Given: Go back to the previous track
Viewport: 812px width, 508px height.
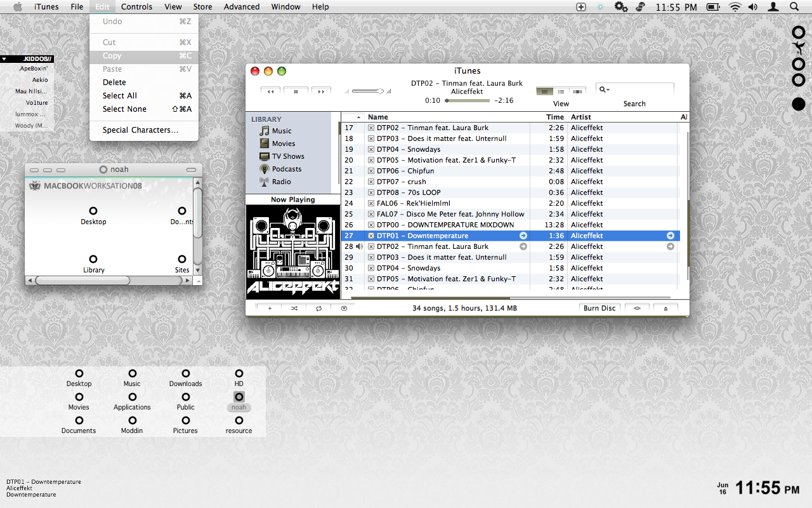Looking at the screenshot, I should click(x=271, y=91).
